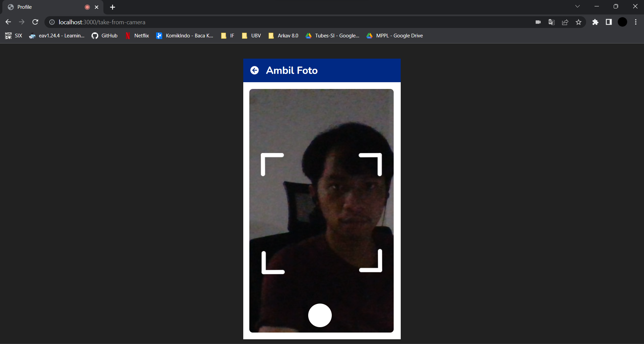The height and width of the screenshot is (344, 644).
Task: Click the browser back navigation arrow
Action: pyautogui.click(x=8, y=22)
